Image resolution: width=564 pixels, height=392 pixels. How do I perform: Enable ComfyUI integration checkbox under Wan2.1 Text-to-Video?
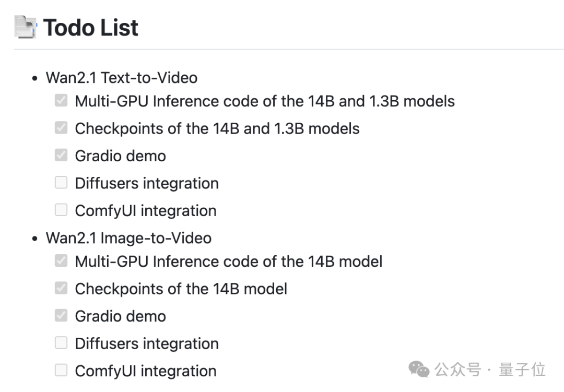coord(61,210)
